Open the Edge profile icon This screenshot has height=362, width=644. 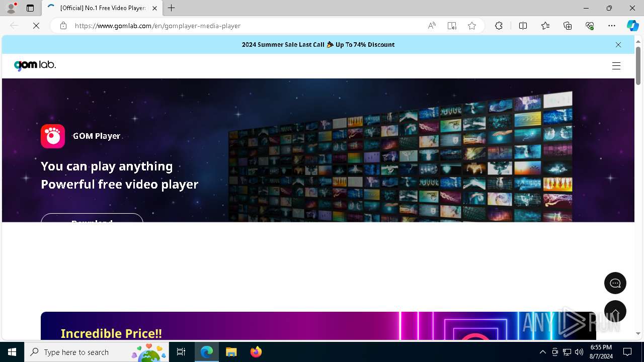click(x=11, y=8)
